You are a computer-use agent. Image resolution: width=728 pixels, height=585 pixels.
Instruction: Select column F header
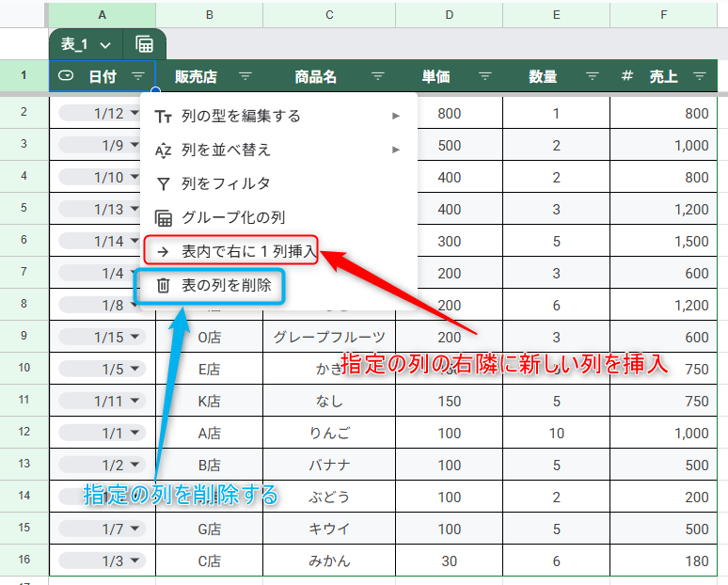[663, 14]
